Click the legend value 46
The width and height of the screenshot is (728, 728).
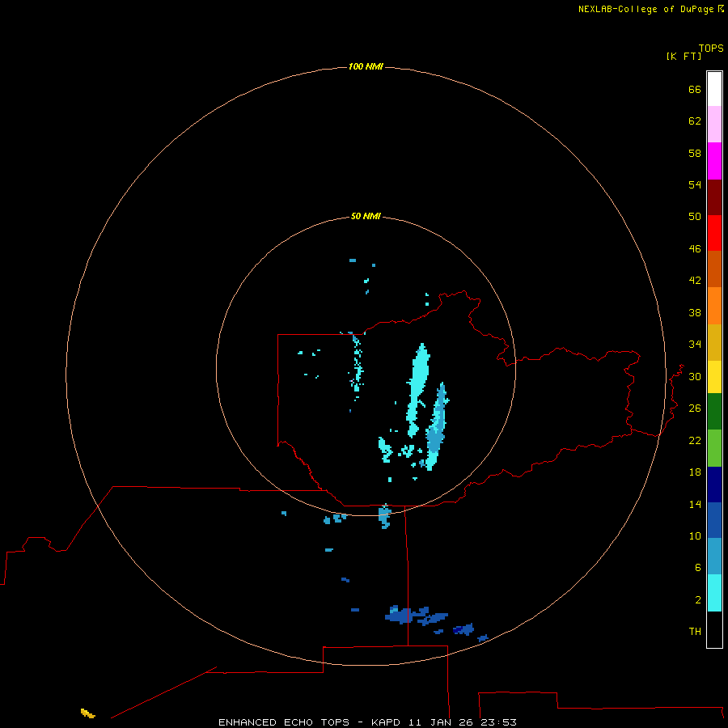[695, 248]
